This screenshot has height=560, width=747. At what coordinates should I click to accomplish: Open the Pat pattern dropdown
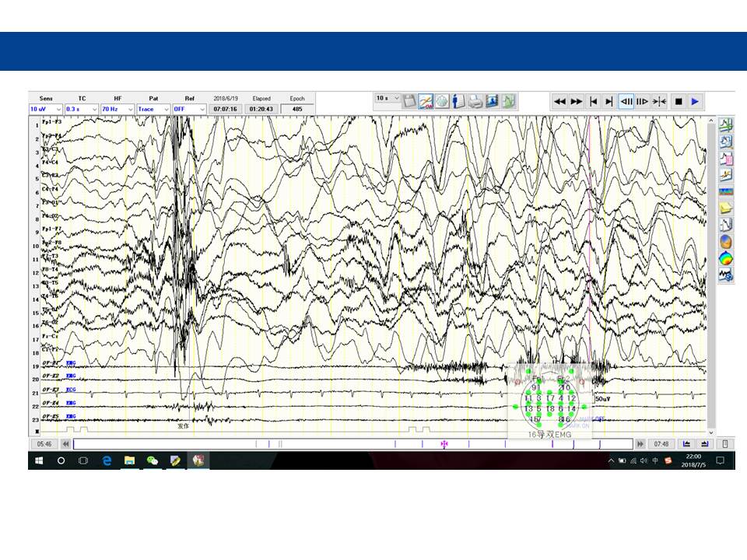tap(153, 109)
